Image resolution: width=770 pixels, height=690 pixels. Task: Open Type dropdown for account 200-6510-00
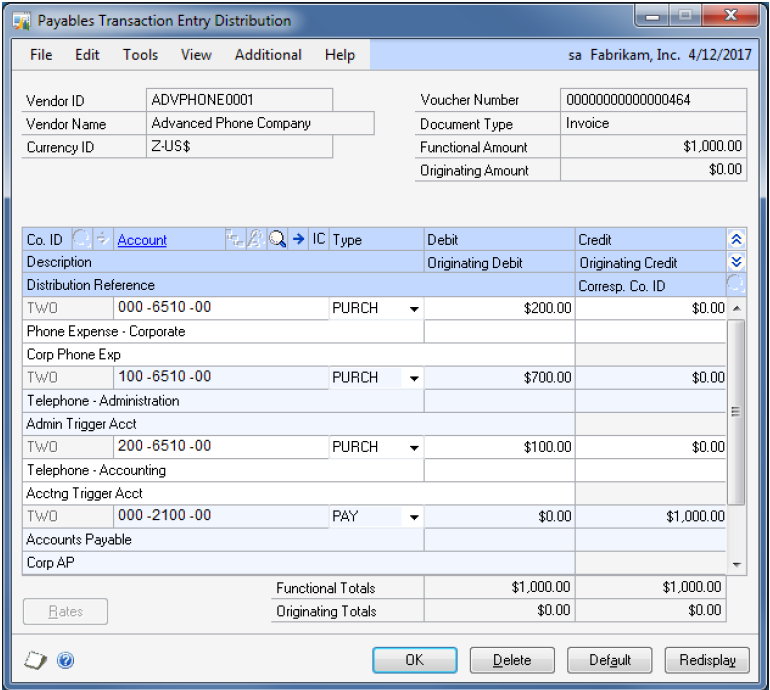[x=414, y=448]
